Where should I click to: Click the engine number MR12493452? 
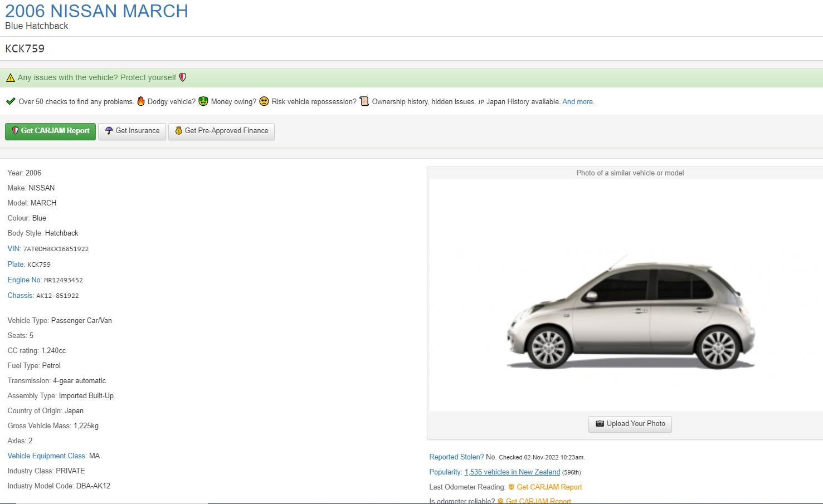(x=64, y=281)
